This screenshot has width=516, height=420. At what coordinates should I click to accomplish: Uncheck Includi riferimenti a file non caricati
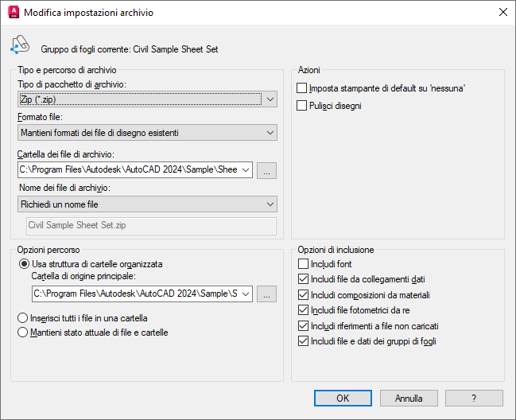(302, 326)
